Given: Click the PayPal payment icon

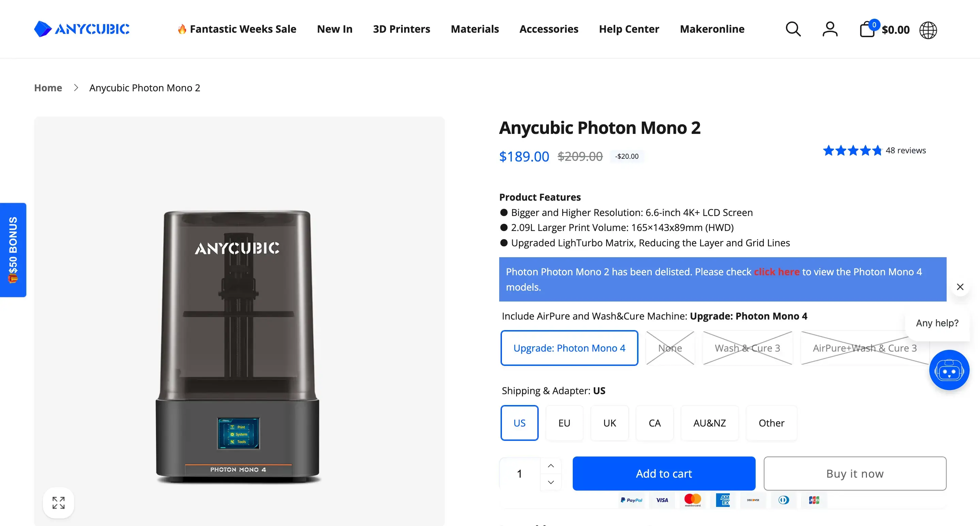Looking at the screenshot, I should coord(632,500).
